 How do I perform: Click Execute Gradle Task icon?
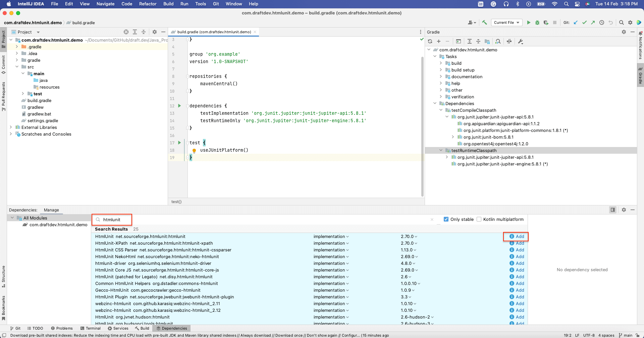[459, 41]
